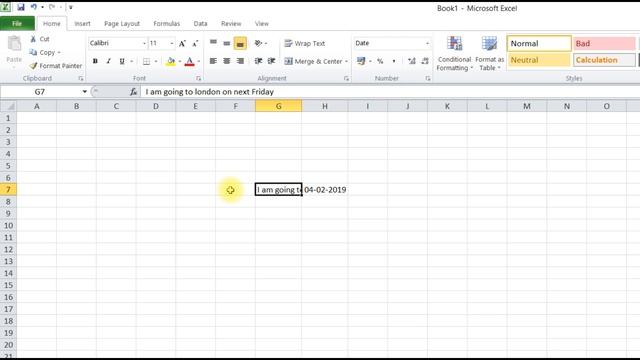Switch to the Insert tab

(x=82, y=24)
